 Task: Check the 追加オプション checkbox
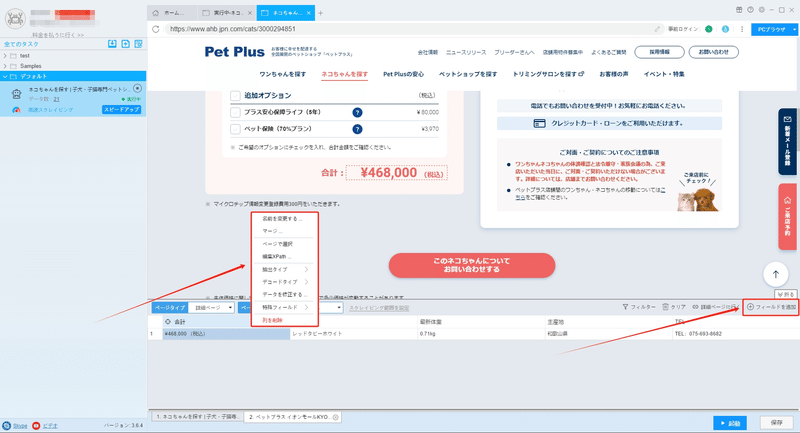[x=235, y=95]
